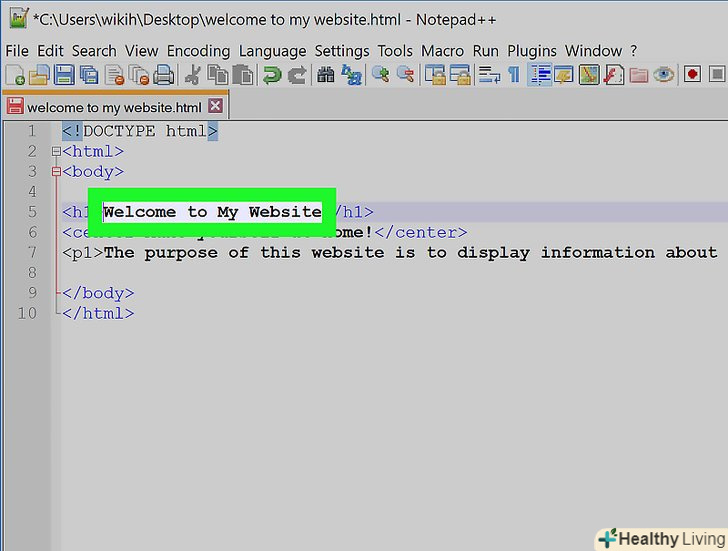This screenshot has height=551, width=728.
Task: Select the welcome to my website.html tab
Action: point(113,107)
